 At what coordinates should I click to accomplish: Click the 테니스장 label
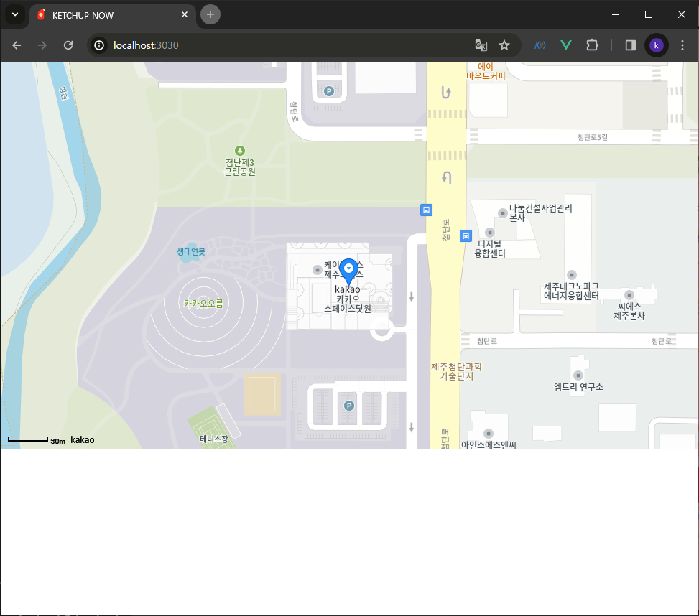tap(214, 439)
